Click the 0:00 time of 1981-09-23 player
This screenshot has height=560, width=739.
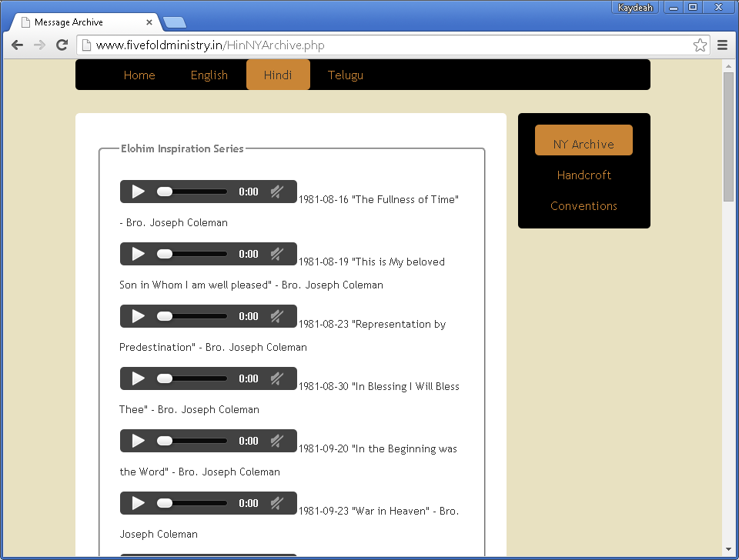coord(249,503)
